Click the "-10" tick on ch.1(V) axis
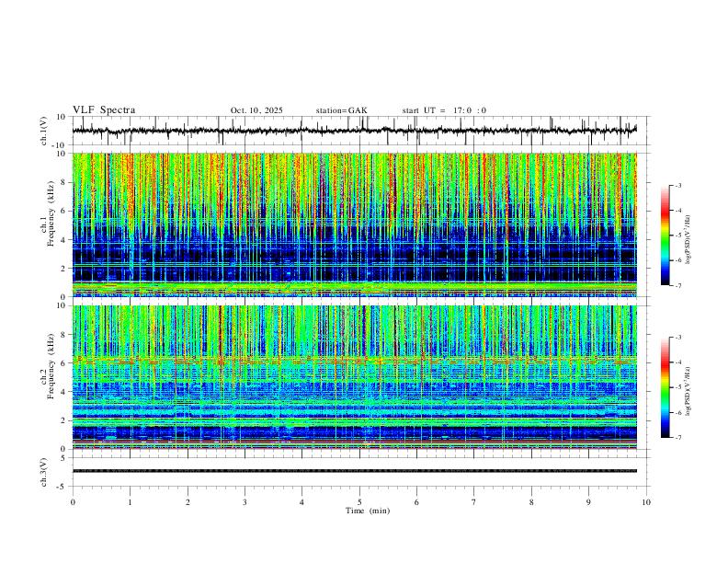Viewport: 728px width, 563px height. (60, 145)
